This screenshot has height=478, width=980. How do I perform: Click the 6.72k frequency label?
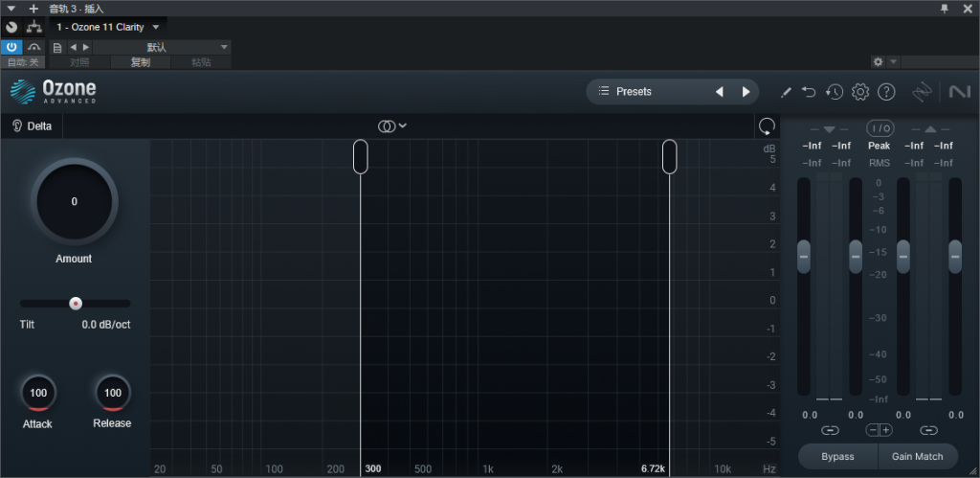[653, 468]
